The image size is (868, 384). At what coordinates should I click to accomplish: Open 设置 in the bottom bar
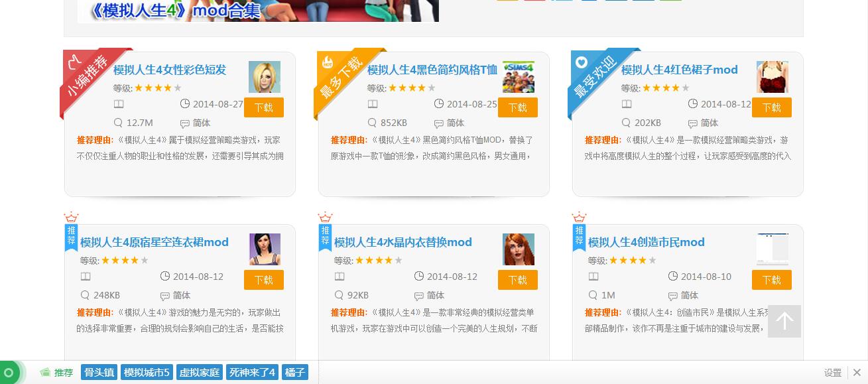833,373
